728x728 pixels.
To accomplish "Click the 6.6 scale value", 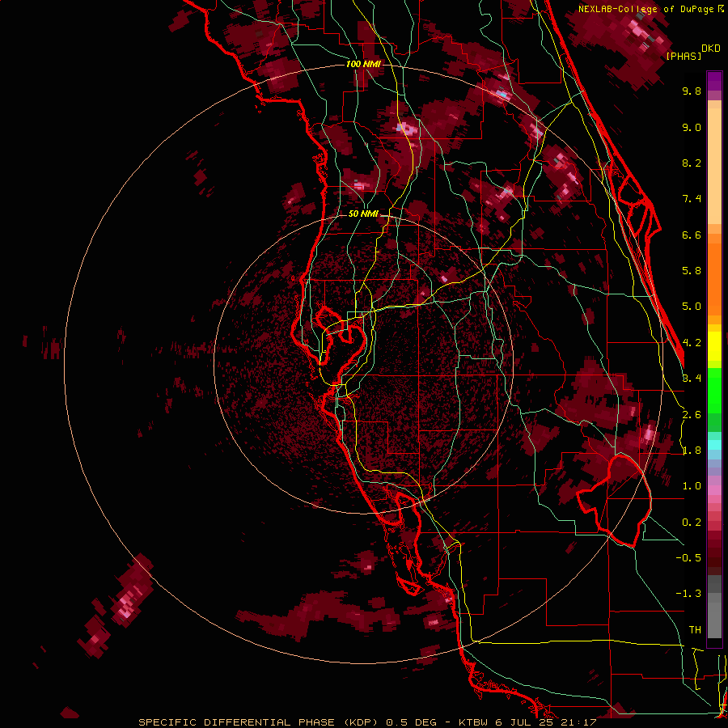I will click(x=692, y=235).
